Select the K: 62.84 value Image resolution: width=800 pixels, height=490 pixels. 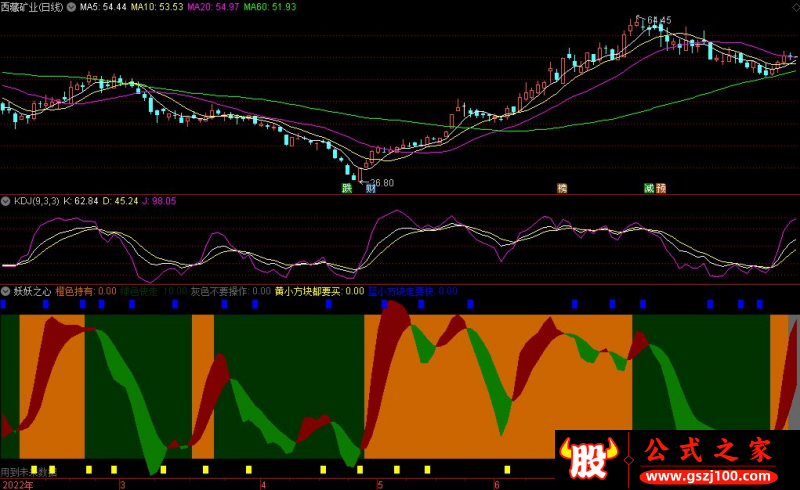pyautogui.click(x=81, y=201)
